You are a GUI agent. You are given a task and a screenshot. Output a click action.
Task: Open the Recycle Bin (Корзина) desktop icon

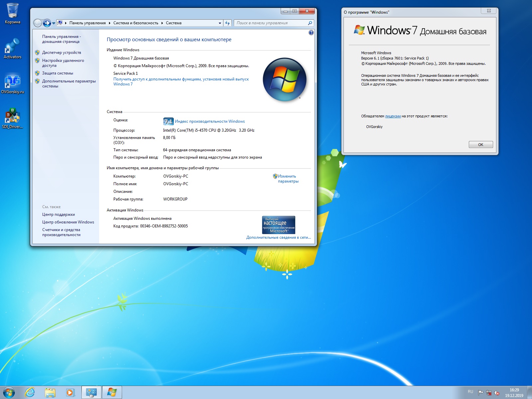pos(13,14)
